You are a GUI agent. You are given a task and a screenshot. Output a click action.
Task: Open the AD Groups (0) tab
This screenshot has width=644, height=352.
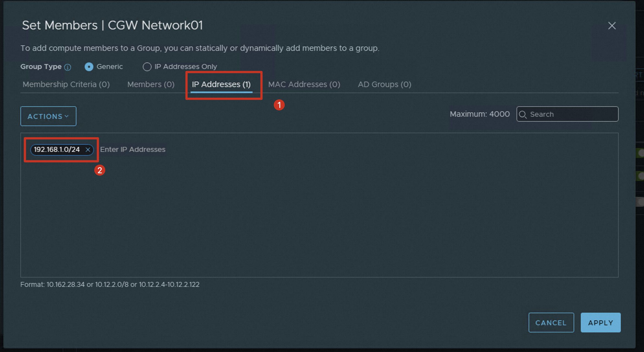pyautogui.click(x=384, y=84)
